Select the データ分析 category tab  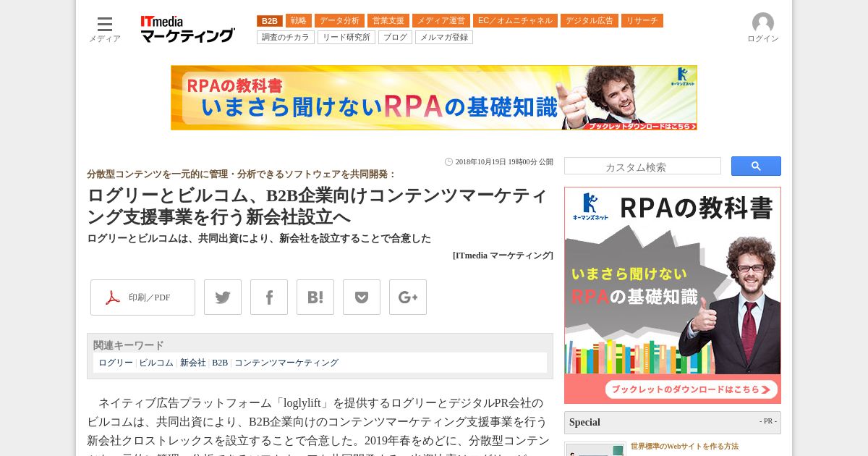click(339, 21)
